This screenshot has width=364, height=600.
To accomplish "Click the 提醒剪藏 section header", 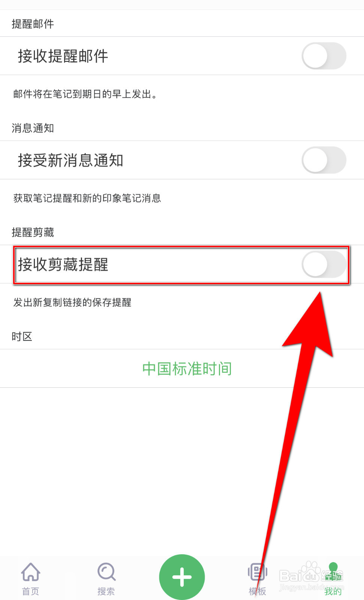I will tap(33, 232).
